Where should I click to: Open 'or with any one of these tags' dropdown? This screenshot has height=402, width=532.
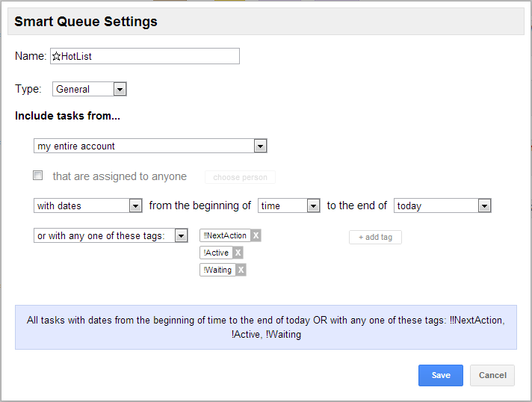[111, 235]
